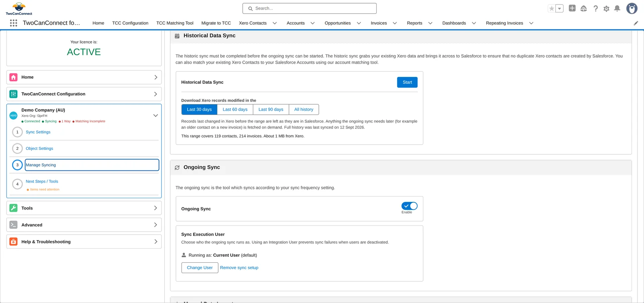Open the Next Steps / Tools link
The height and width of the screenshot is (303, 644).
click(x=42, y=181)
